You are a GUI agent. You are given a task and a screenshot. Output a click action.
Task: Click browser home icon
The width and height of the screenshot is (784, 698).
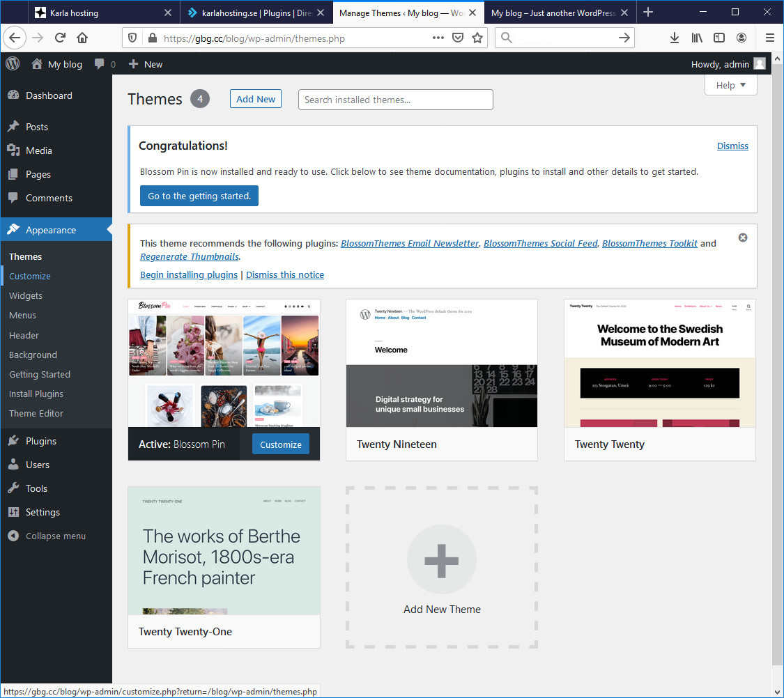[x=82, y=38]
